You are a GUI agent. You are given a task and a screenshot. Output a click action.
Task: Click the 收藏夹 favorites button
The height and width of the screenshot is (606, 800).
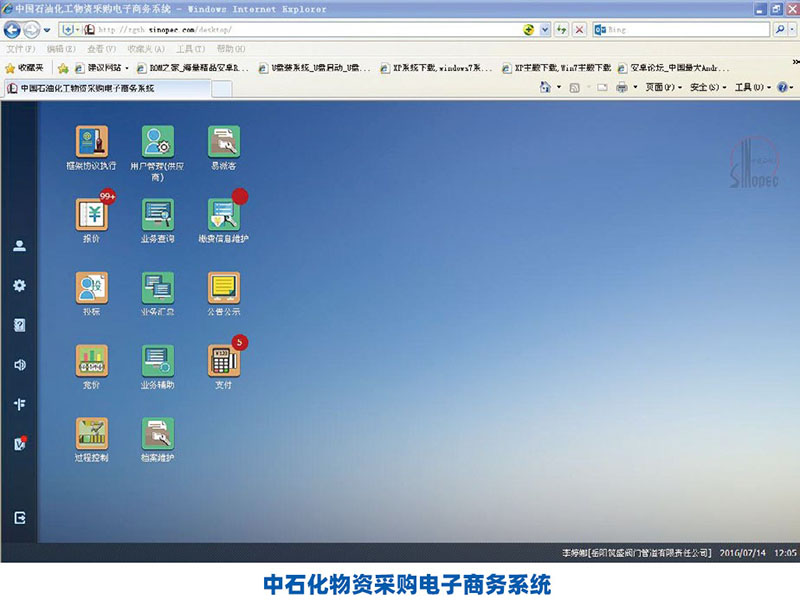25,68
